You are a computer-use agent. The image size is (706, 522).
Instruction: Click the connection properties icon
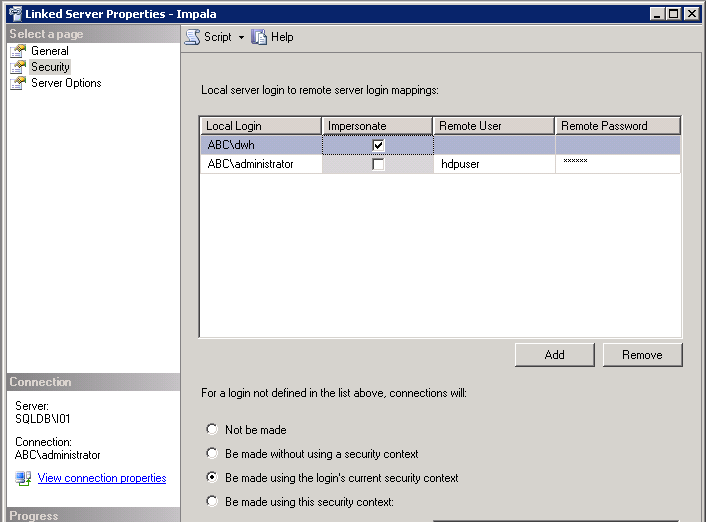pyautogui.click(x=23, y=478)
